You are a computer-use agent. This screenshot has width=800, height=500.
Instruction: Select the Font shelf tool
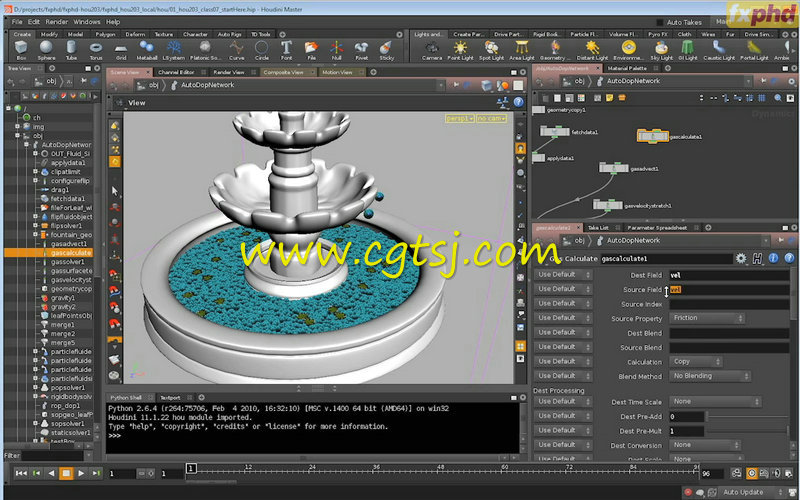coord(286,50)
